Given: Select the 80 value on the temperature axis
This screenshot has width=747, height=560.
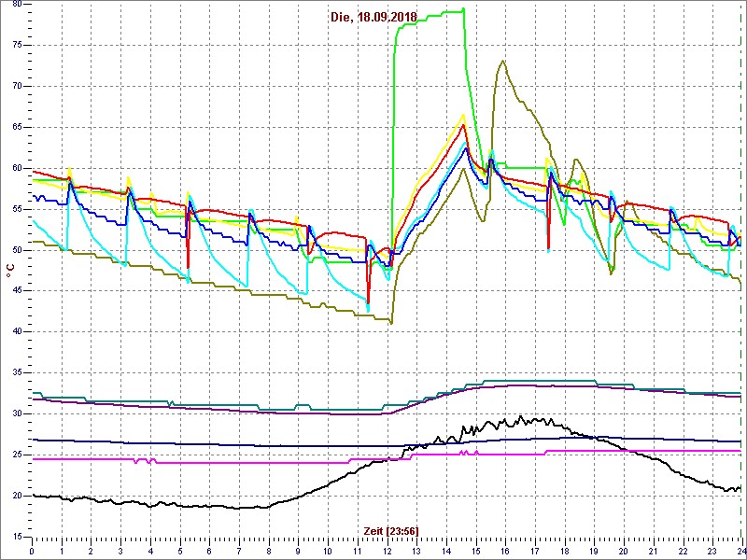Looking at the screenshot, I should 15,5.
